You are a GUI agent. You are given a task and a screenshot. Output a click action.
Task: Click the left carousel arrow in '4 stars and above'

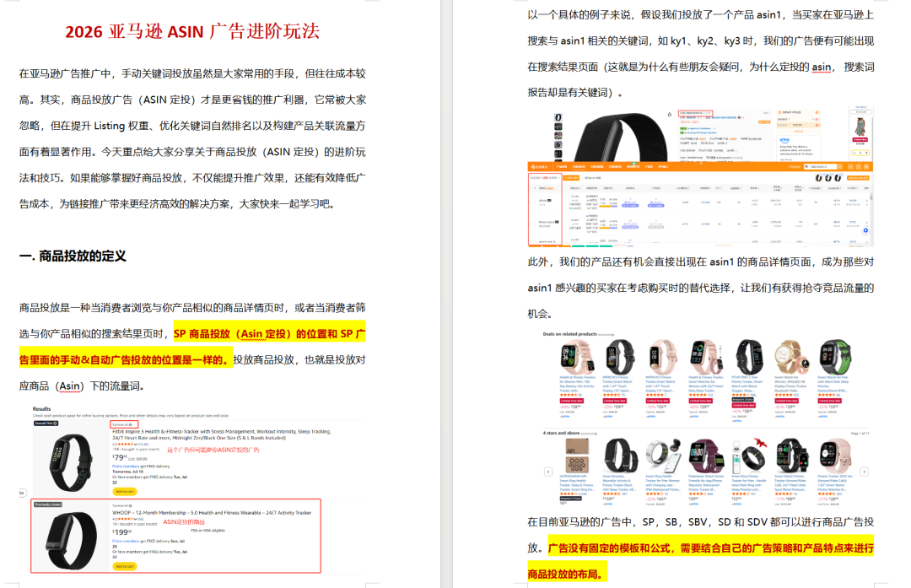point(547,470)
